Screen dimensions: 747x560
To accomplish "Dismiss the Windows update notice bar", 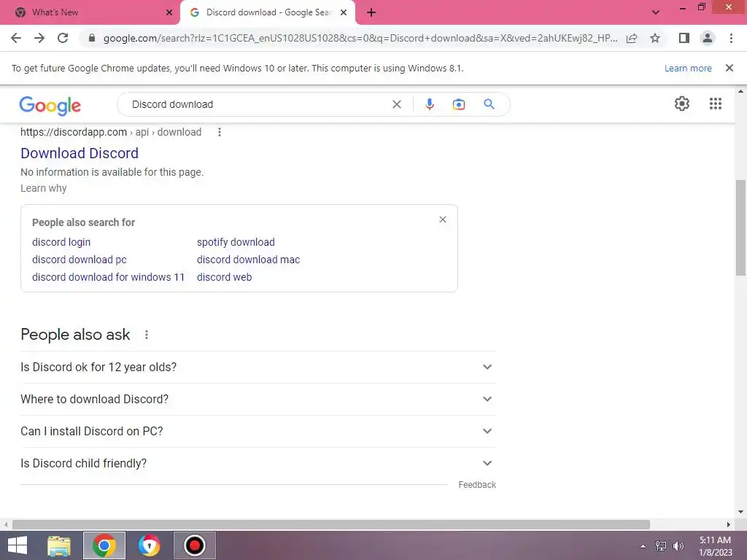I will [x=729, y=68].
